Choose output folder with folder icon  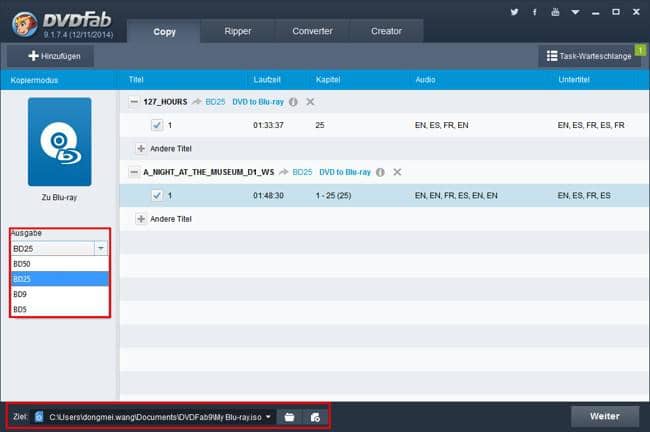tap(289, 417)
